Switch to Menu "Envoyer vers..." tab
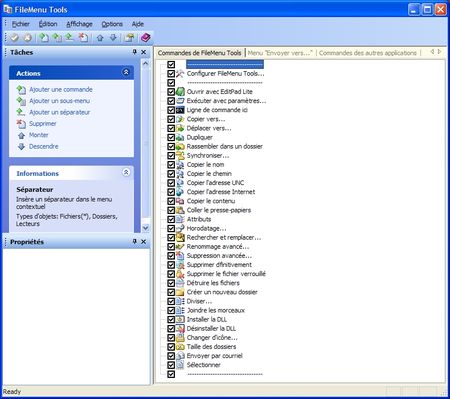 pos(280,53)
